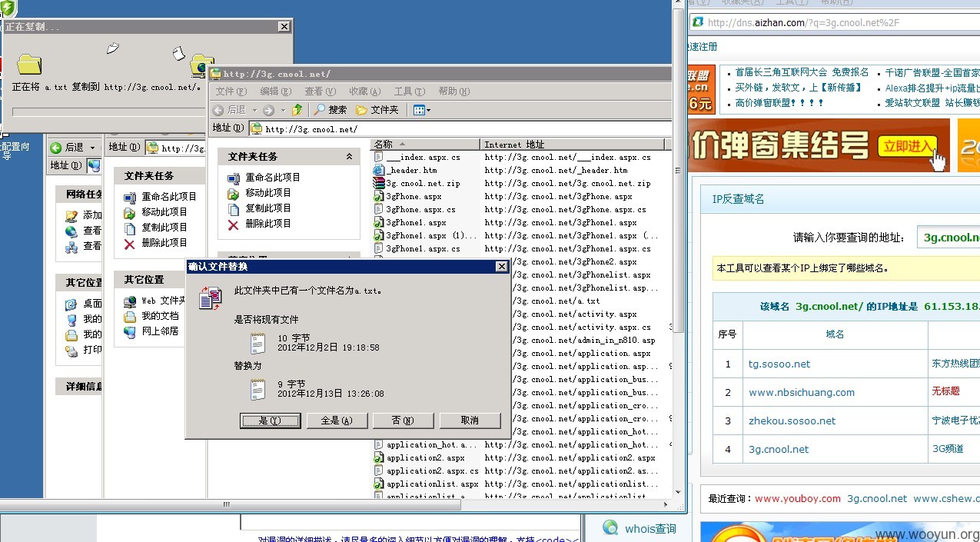Click the 搜索 search toolbar button
Screen dimensions: 980x542
(x=331, y=110)
